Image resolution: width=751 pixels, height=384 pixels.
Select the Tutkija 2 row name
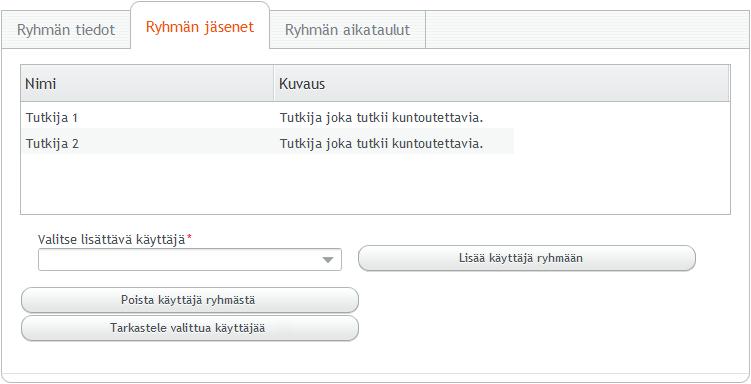point(52,144)
